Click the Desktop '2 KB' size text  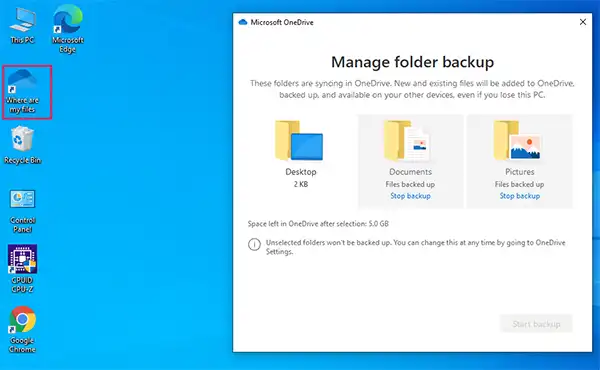(x=301, y=184)
